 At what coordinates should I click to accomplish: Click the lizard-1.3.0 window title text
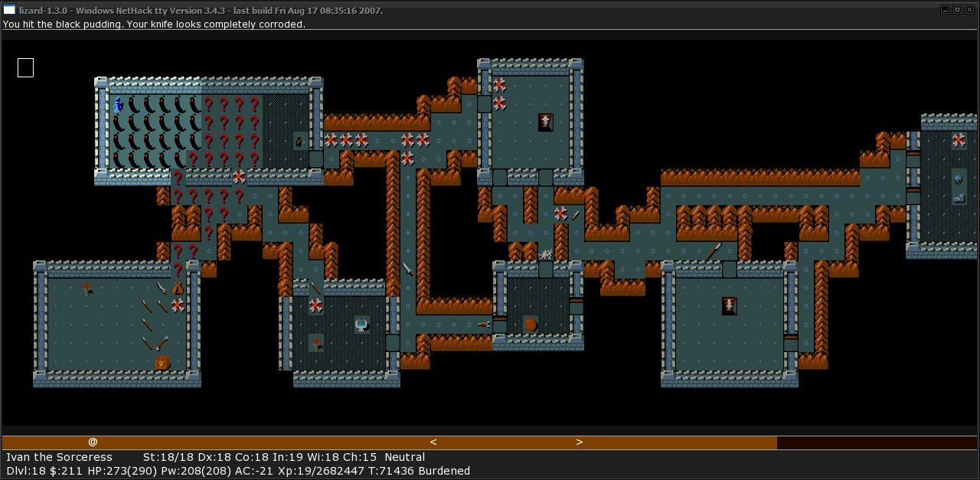[x=201, y=10]
